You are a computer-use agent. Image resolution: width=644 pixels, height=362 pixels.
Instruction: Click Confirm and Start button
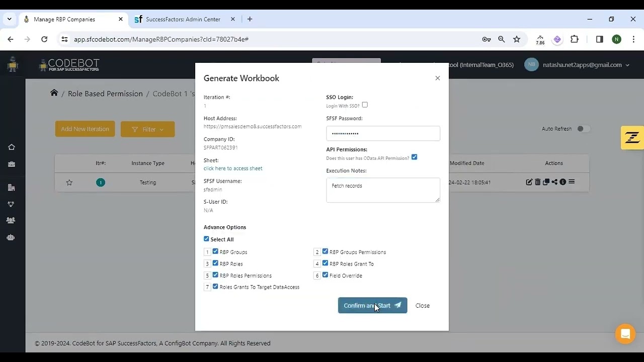tap(372, 305)
